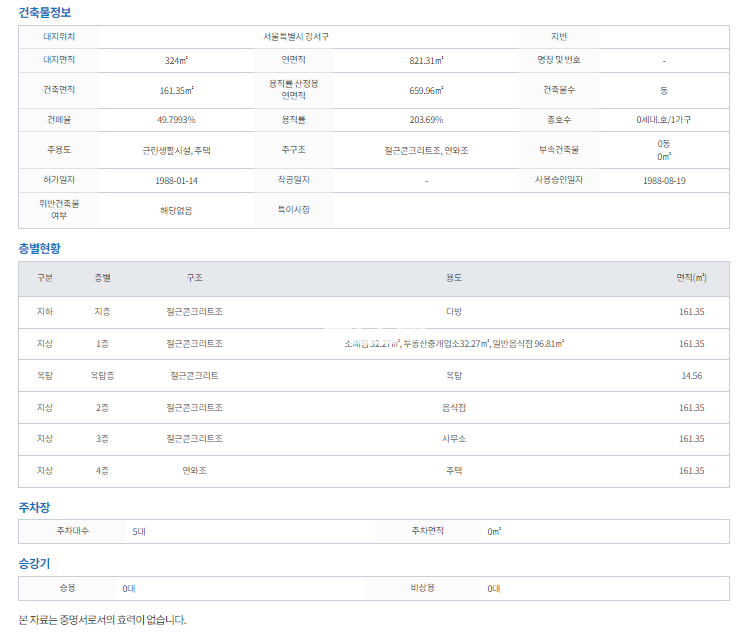Click the 4층 연와조 structure cell
This screenshot has height=643, width=747.
pos(194,470)
